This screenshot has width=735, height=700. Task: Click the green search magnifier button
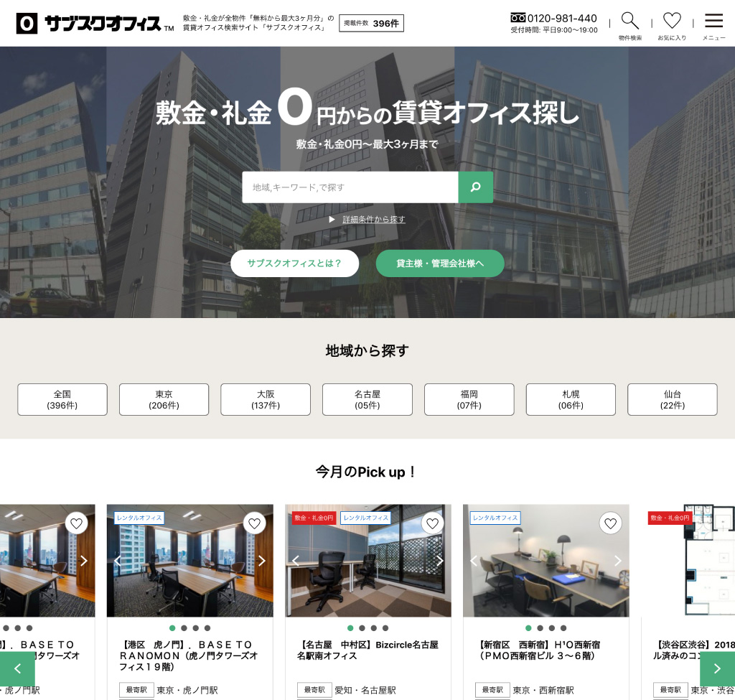(x=475, y=187)
